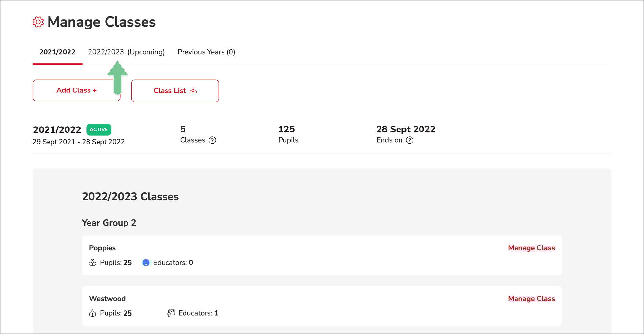Select the Poppies class name

[102, 248]
